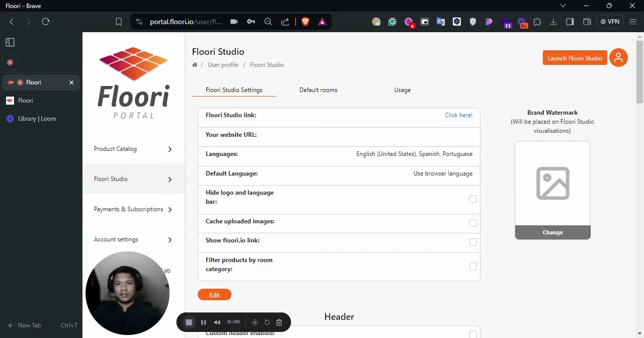Expand Payments & Subscriptions menu
The height and width of the screenshot is (338, 644).
(133, 209)
